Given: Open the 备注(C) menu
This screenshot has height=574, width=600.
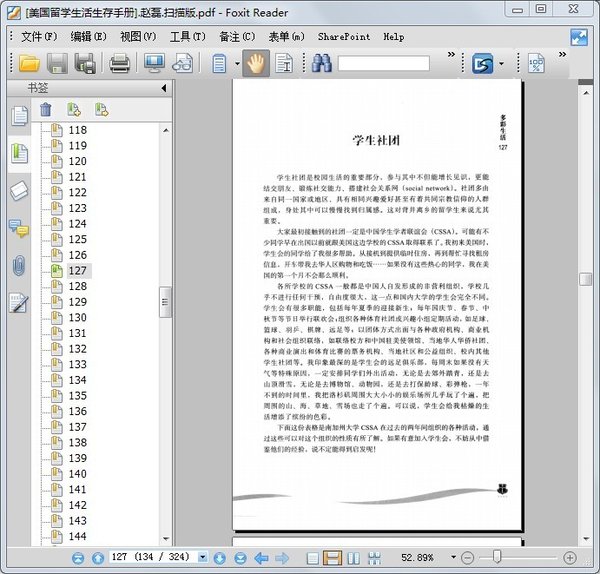Looking at the screenshot, I should click(x=237, y=37).
